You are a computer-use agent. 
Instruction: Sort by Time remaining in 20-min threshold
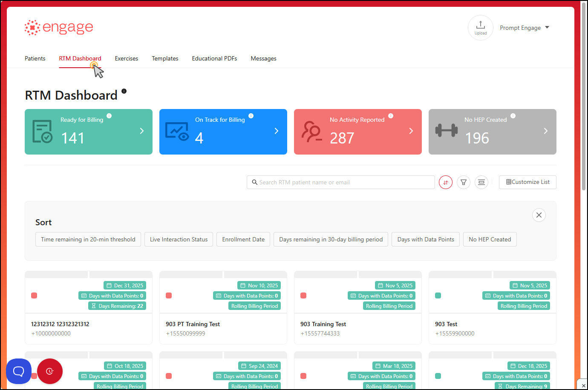tap(88, 239)
